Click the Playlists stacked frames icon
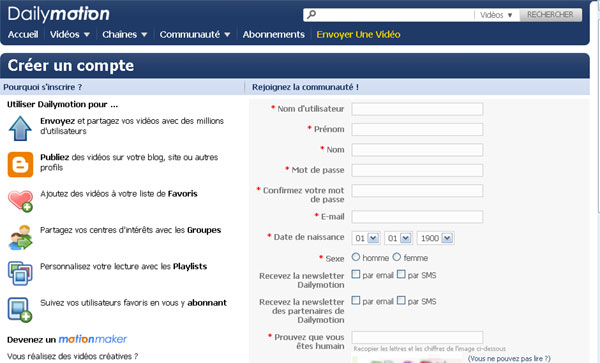This screenshot has height=363, width=600. pos(20,273)
